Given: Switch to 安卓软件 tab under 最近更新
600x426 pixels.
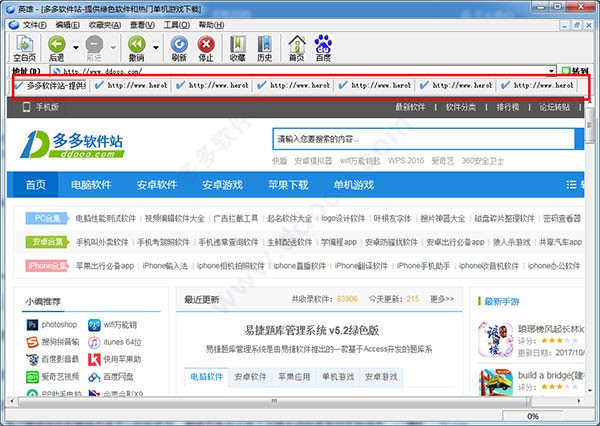Looking at the screenshot, I should click(x=250, y=377).
